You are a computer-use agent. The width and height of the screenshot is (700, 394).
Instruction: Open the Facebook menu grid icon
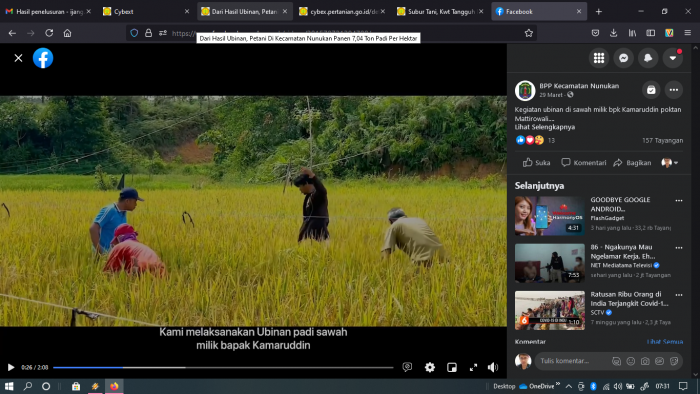coord(599,58)
